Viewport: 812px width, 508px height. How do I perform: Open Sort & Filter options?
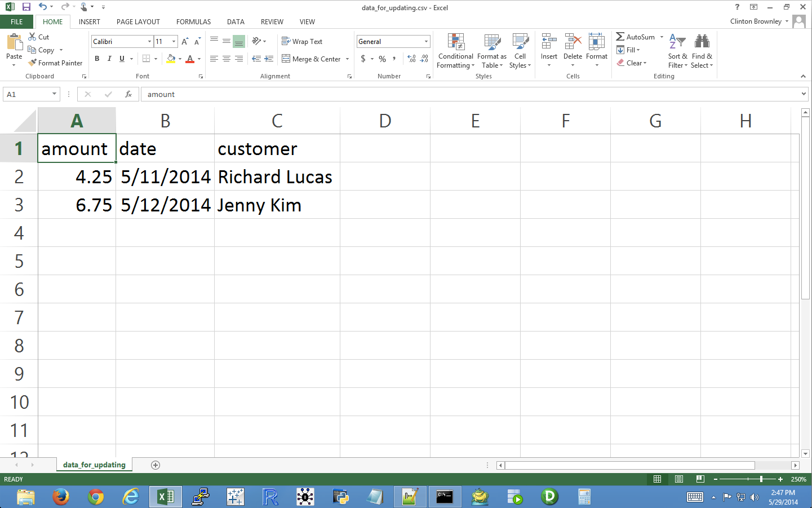pos(677,51)
